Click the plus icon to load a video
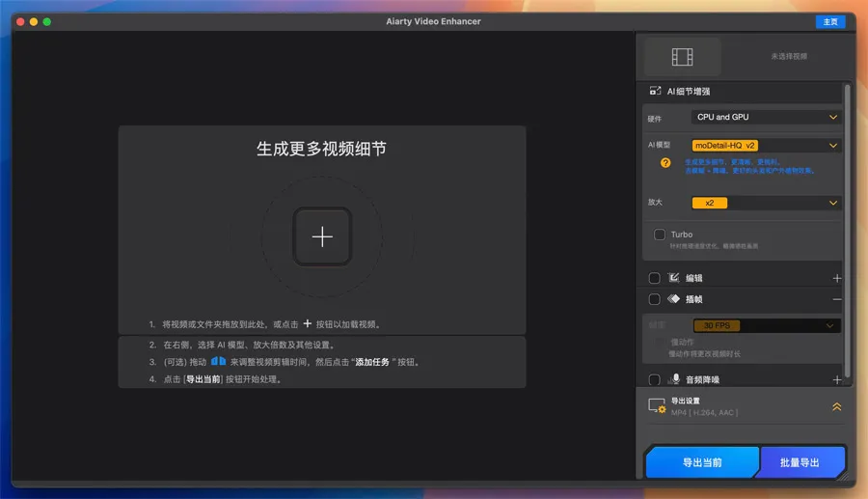868x499 pixels. click(322, 236)
